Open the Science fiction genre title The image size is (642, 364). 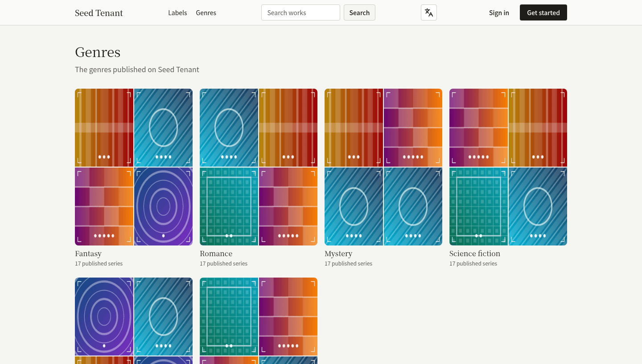tap(475, 254)
